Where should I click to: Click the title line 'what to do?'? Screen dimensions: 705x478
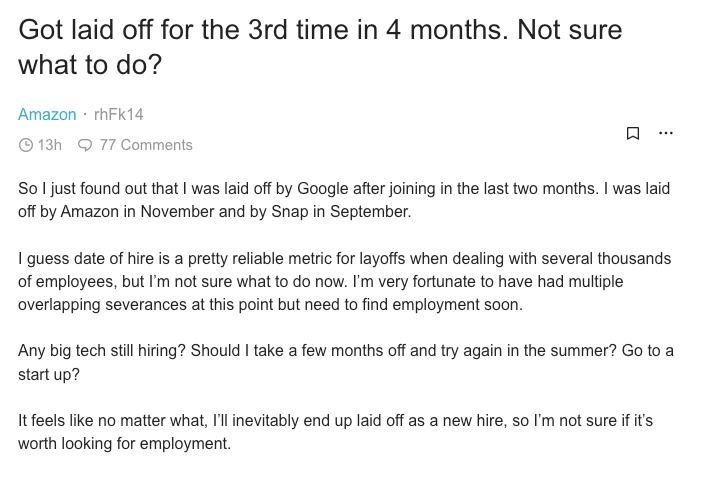(x=89, y=65)
